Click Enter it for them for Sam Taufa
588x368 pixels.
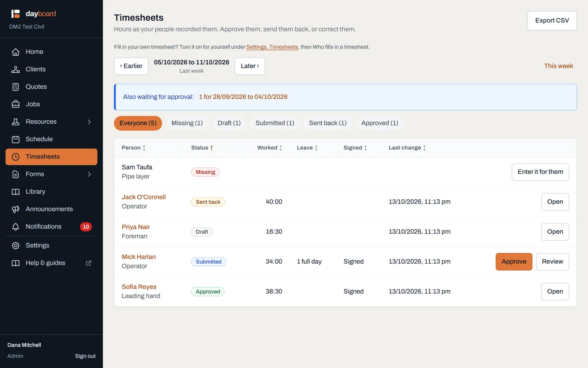point(540,172)
